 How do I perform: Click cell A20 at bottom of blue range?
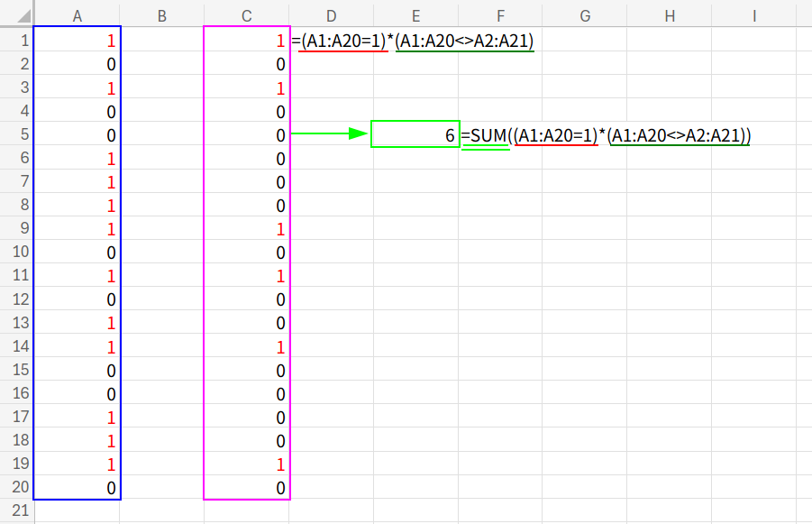click(x=77, y=488)
